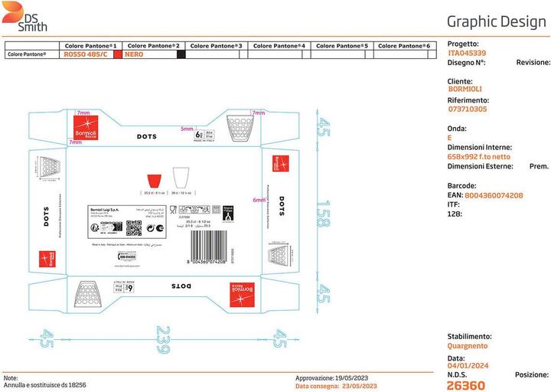Click EAN code 8004360074208 in the sidebar
Screen dimensions: 551x392
(x=494, y=195)
